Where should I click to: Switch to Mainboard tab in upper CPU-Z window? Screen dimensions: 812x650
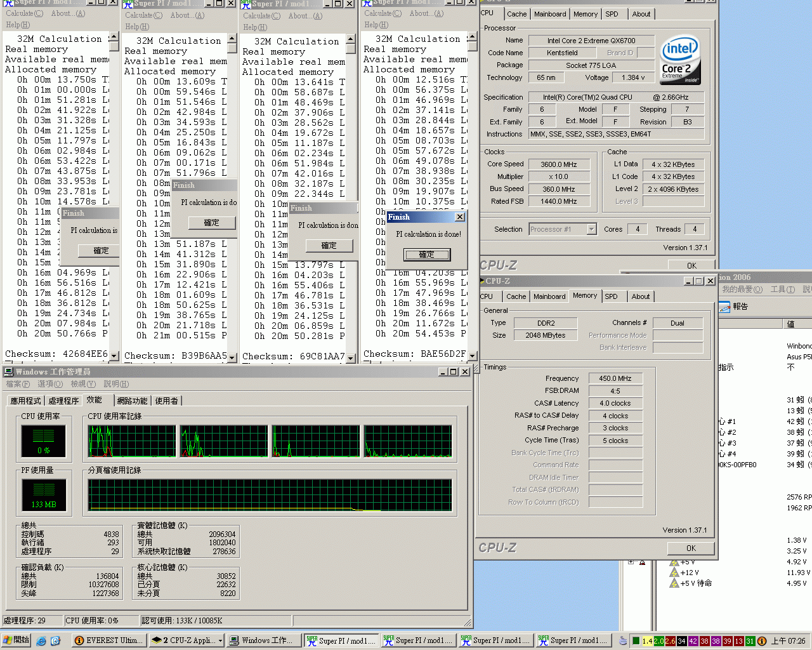click(550, 14)
